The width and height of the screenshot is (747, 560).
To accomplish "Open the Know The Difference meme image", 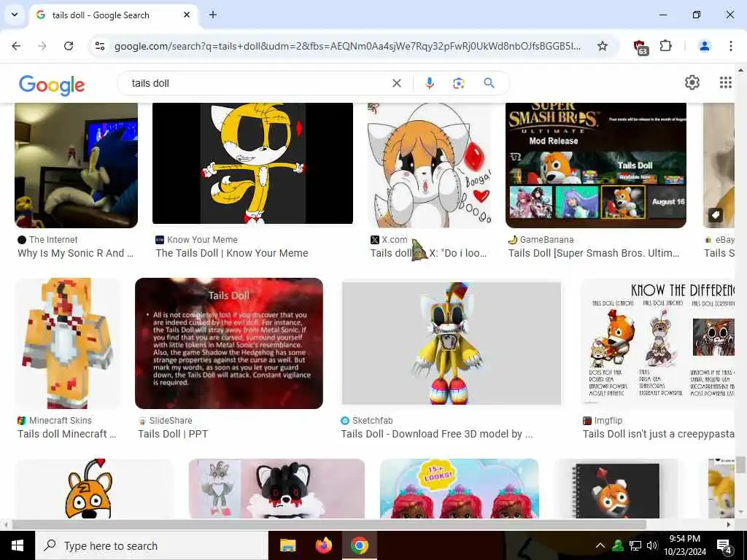I will click(x=658, y=343).
